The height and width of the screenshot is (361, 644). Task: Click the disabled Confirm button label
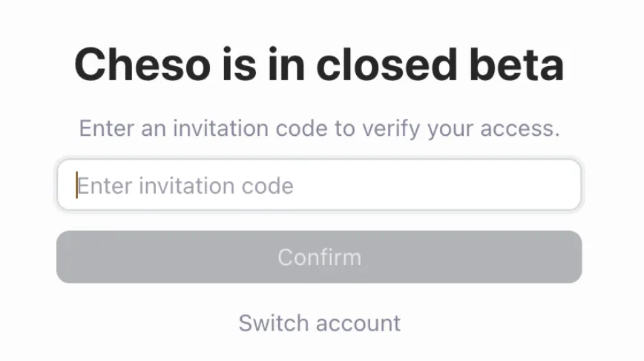point(320,258)
